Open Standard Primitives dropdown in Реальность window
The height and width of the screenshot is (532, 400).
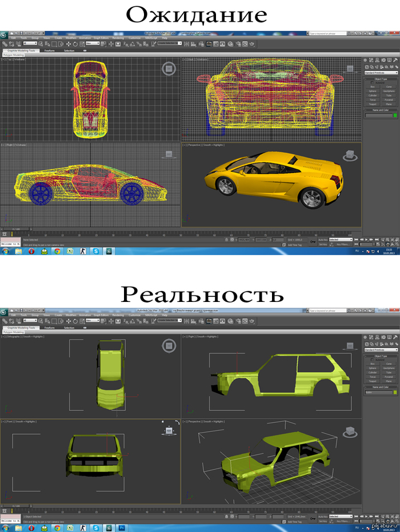[x=381, y=349]
